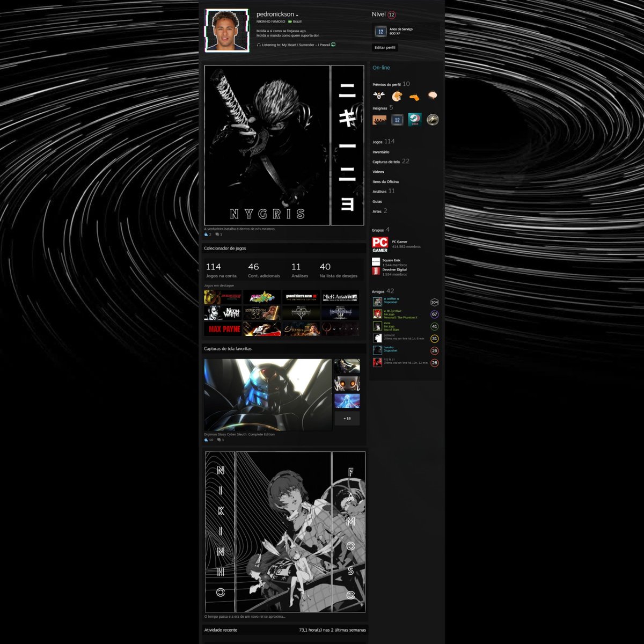Open Max Payne featured game
644x644 pixels.
[x=223, y=329]
